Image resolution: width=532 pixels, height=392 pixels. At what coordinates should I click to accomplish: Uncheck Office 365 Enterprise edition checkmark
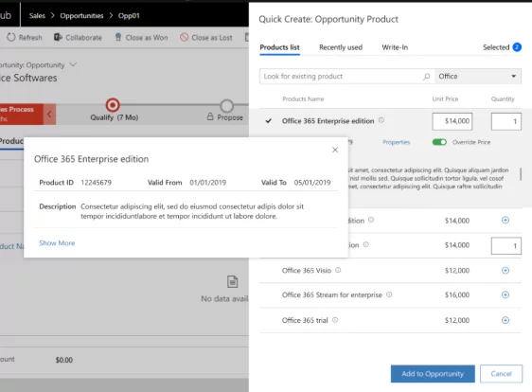click(269, 121)
